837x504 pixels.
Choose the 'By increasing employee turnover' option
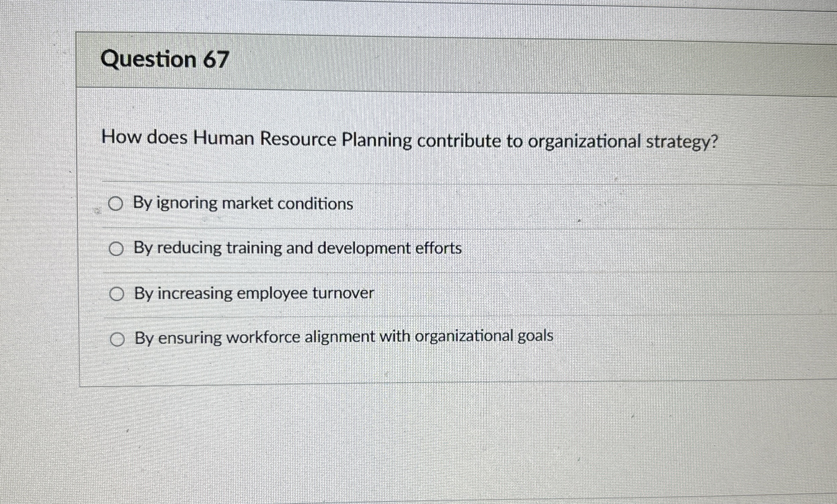(117, 294)
